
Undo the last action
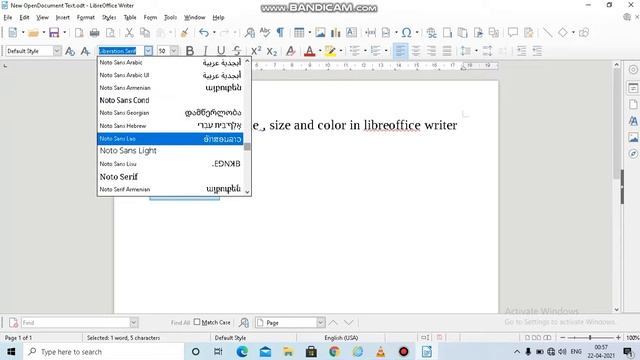point(204,33)
